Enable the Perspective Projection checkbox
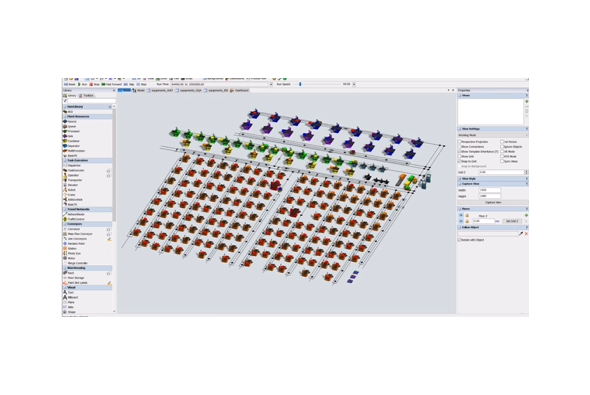The image size is (590, 395). 460,142
